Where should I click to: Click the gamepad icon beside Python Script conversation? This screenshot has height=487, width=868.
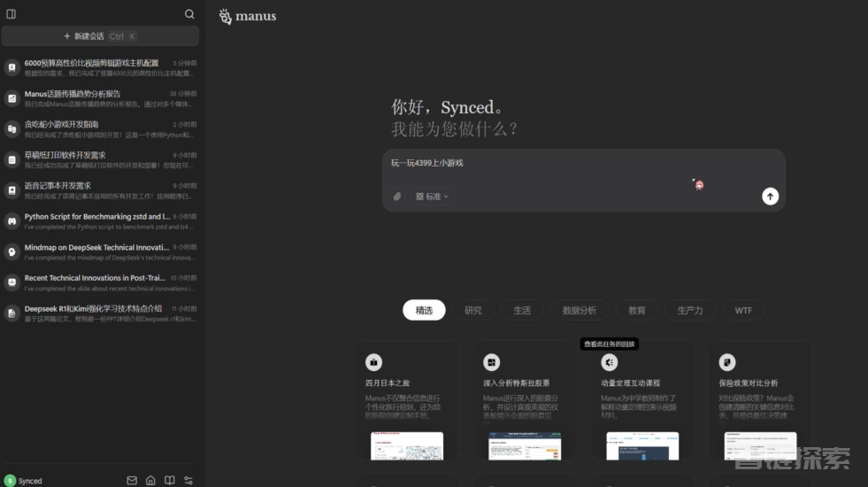(12, 221)
